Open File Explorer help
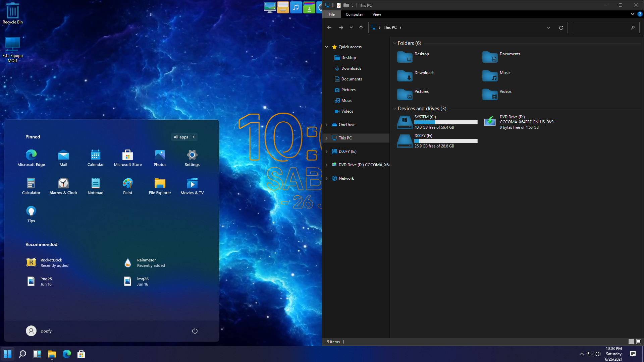Viewport: 644px width, 362px height. (x=640, y=14)
